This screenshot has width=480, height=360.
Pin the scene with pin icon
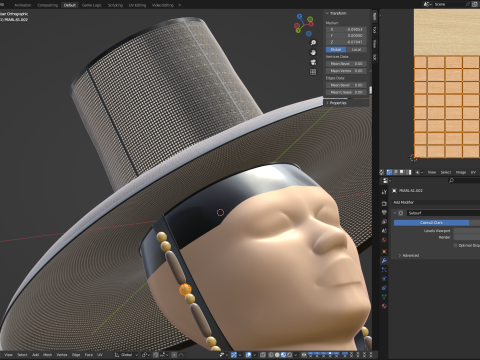[468, 4]
